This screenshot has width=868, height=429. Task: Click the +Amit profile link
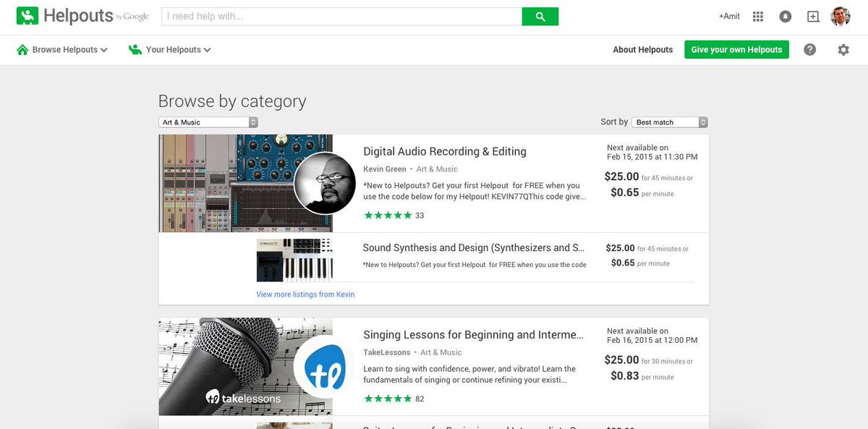pyautogui.click(x=729, y=16)
